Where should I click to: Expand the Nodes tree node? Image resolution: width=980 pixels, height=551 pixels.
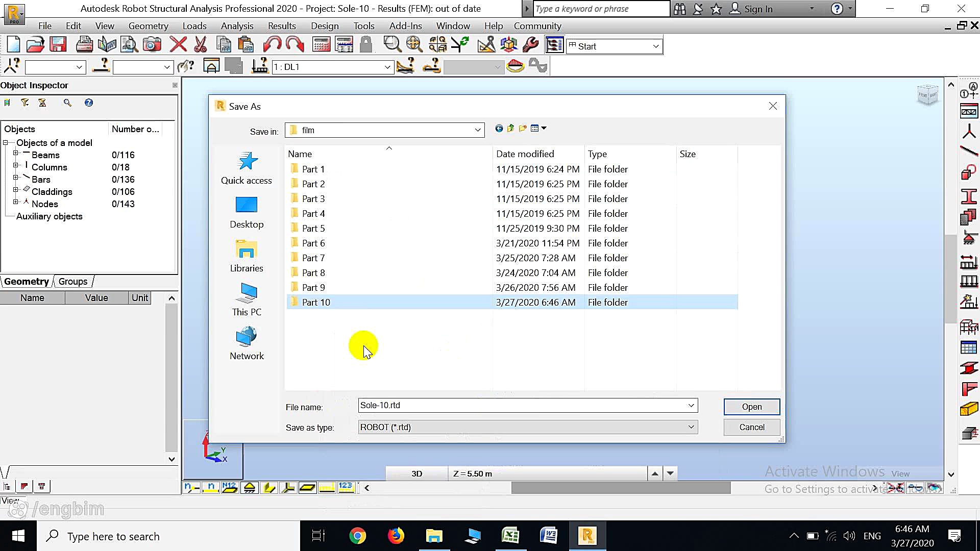pyautogui.click(x=15, y=202)
